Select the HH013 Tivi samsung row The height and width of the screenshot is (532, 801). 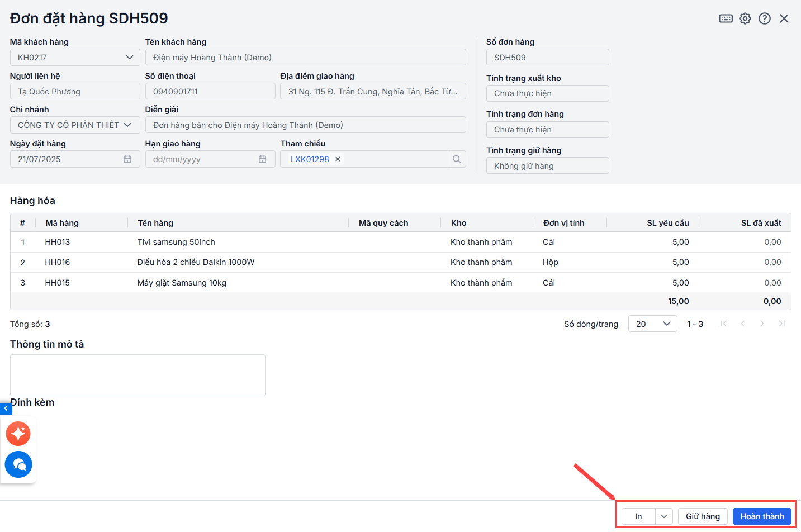pos(176,242)
